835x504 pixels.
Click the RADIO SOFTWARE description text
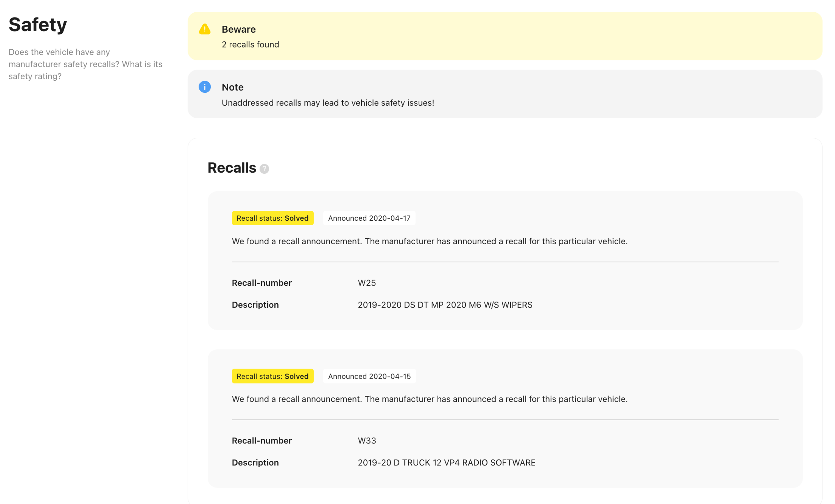coord(446,463)
